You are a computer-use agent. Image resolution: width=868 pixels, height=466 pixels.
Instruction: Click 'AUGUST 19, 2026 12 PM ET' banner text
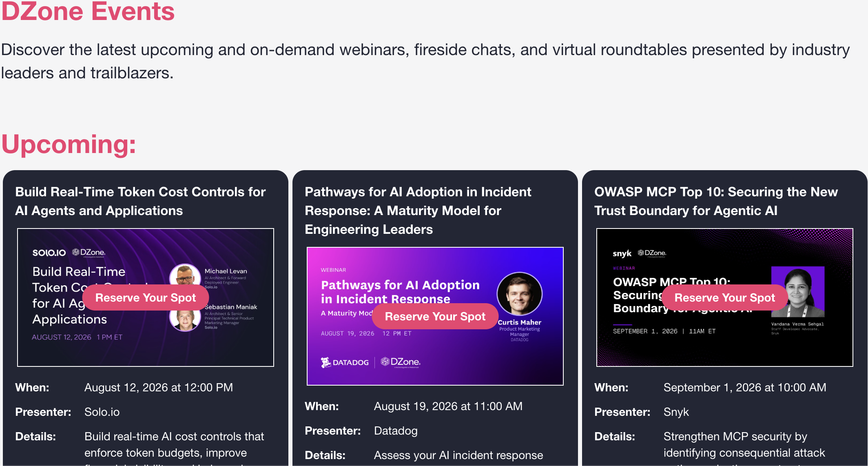point(366,333)
